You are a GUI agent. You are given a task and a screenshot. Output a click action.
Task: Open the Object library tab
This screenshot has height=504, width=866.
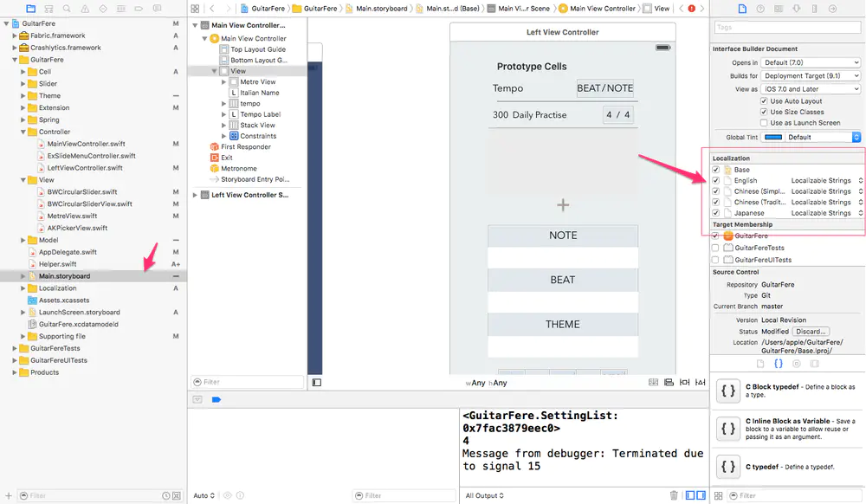tap(797, 363)
